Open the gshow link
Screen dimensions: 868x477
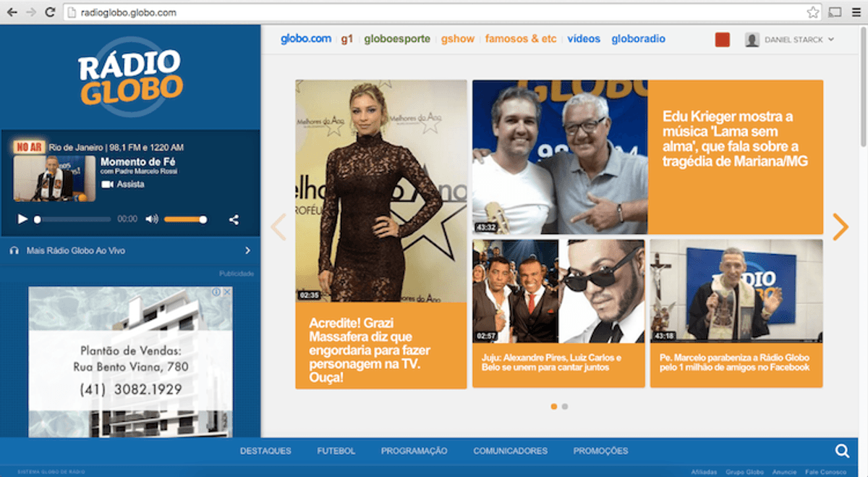pyautogui.click(x=458, y=39)
